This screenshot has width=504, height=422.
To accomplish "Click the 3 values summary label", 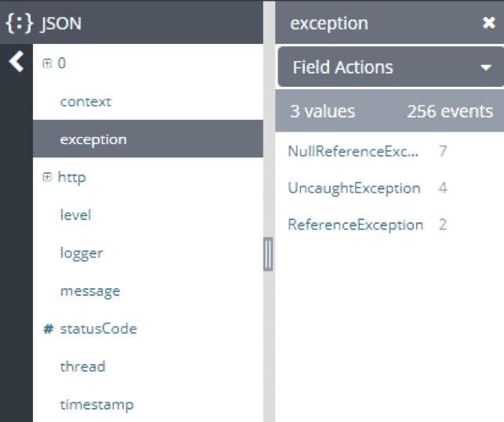I will (322, 111).
